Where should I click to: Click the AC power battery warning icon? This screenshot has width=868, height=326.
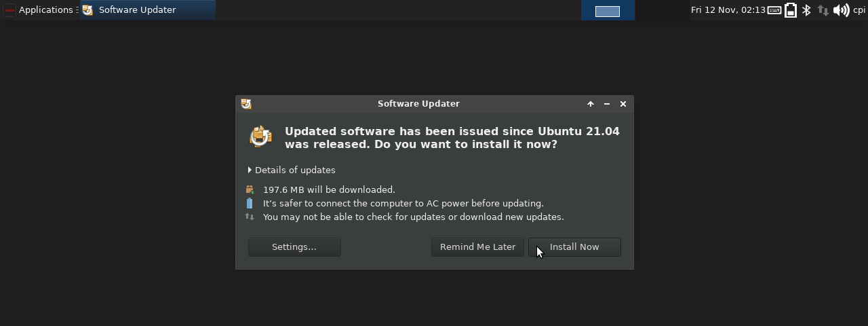click(250, 203)
